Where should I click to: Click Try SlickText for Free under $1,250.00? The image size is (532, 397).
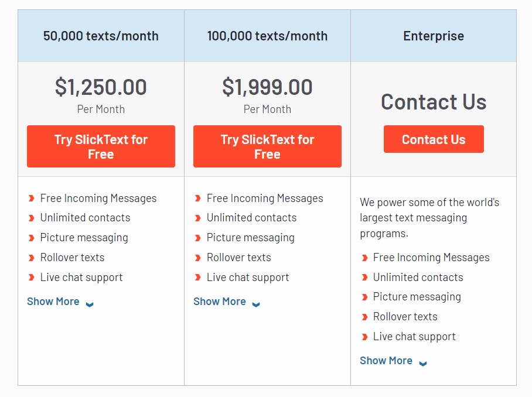click(101, 146)
